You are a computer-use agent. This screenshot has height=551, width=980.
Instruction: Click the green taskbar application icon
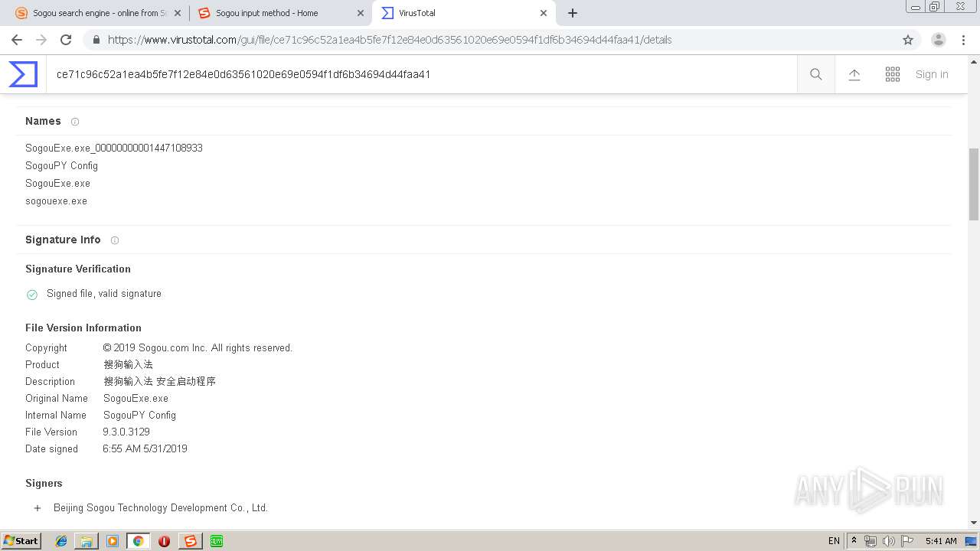pyautogui.click(x=216, y=541)
